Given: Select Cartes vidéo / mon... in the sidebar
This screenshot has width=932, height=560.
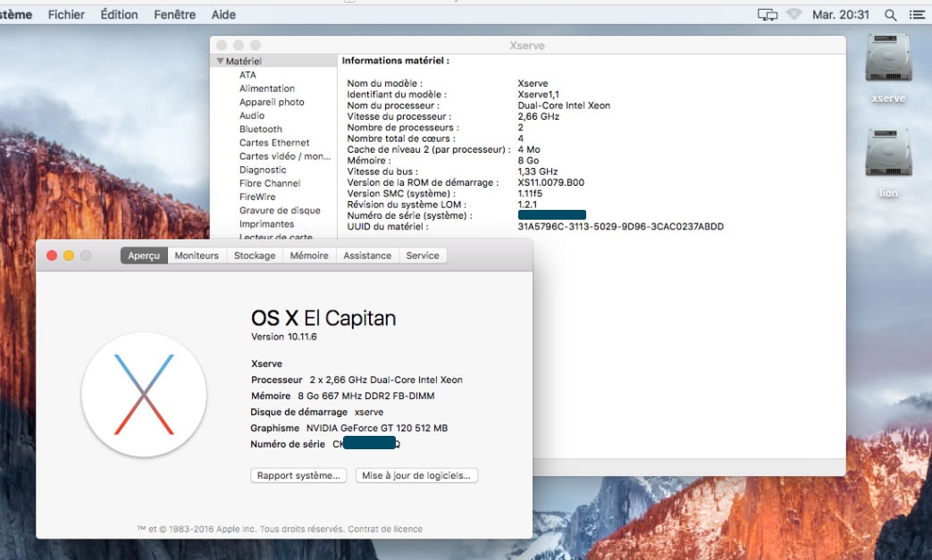Looking at the screenshot, I should [x=285, y=157].
